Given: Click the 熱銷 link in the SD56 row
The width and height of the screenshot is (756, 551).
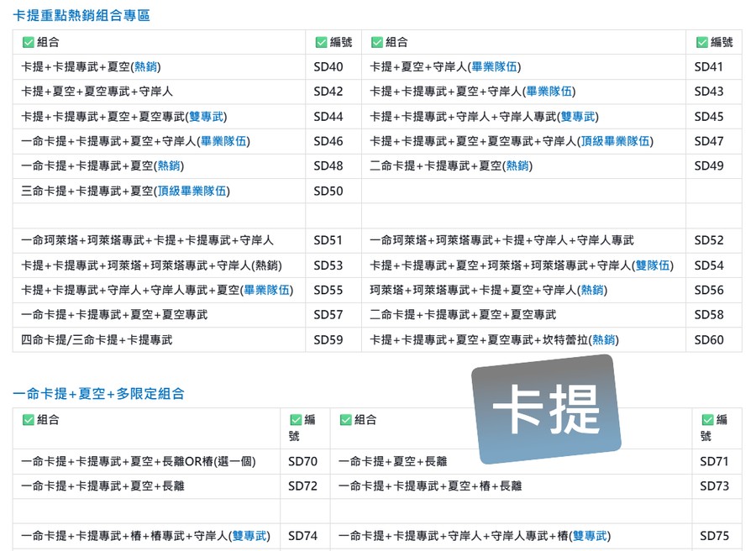Looking at the screenshot, I should click(x=592, y=291).
